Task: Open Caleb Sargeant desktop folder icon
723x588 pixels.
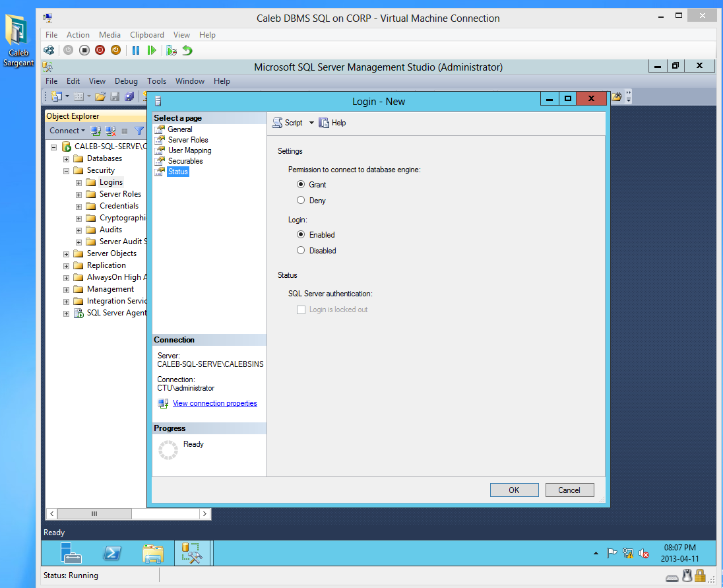Action: point(18,41)
